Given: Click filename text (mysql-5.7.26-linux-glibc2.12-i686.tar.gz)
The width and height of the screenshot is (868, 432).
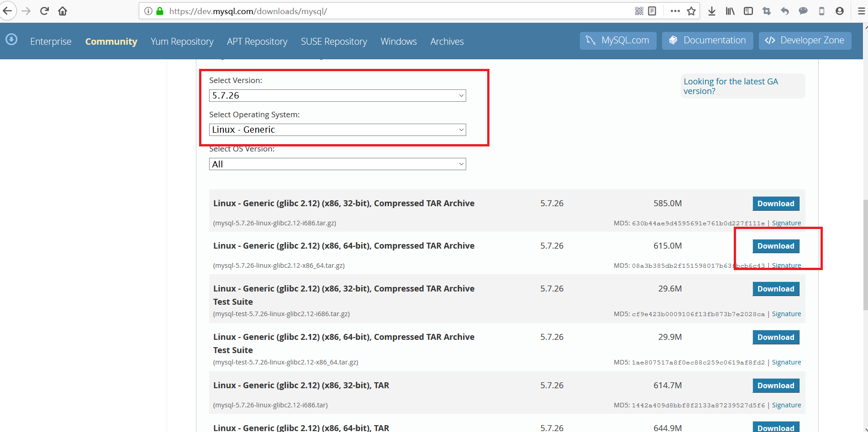Looking at the screenshot, I should (275, 223).
